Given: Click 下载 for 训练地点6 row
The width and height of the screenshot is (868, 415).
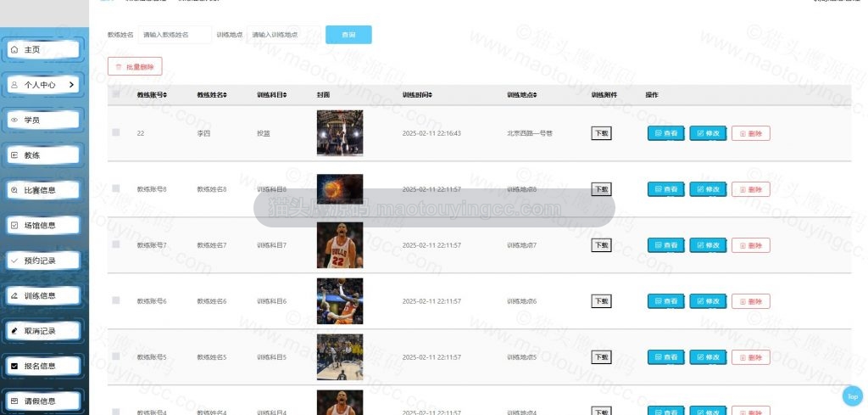Looking at the screenshot, I should [601, 301].
